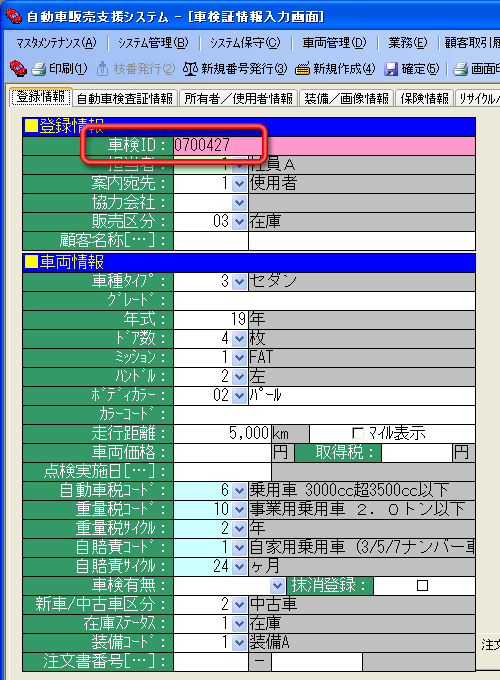Expand the 車検有無 dropdown
This screenshot has width=500, height=680.
[277, 586]
